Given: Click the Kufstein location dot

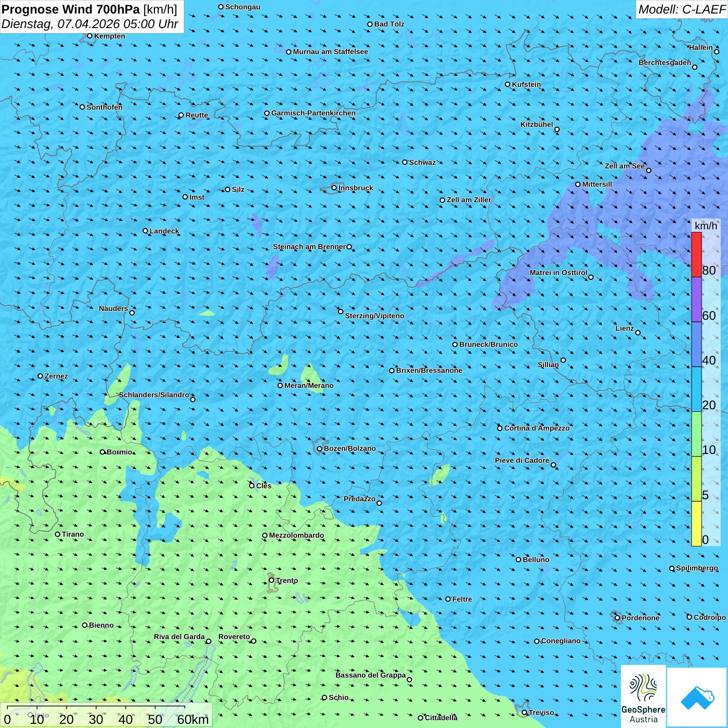Looking at the screenshot, I should click(508, 84).
